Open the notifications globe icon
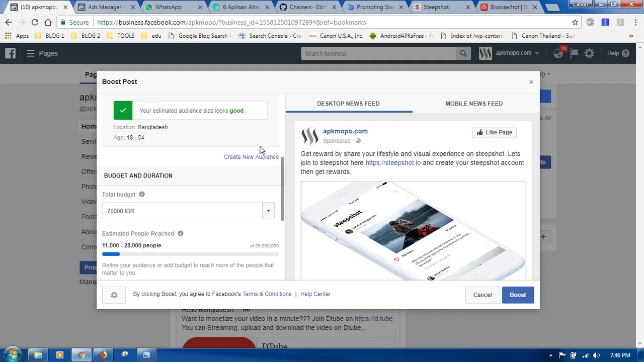 point(558,53)
